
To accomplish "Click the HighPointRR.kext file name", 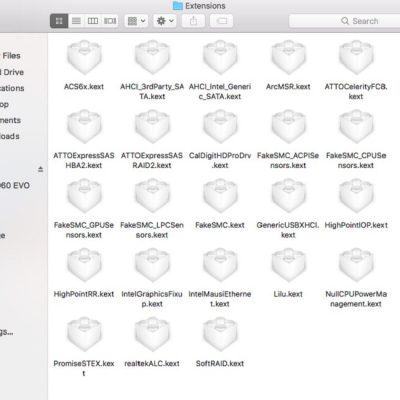I will [x=84, y=294].
